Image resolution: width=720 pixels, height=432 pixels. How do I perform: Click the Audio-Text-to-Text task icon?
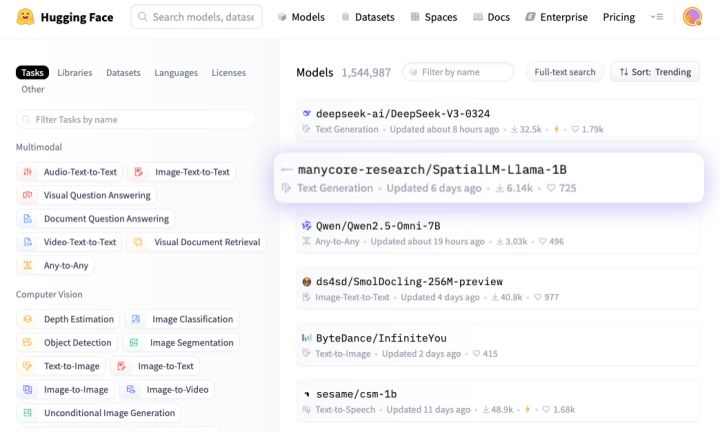28,172
